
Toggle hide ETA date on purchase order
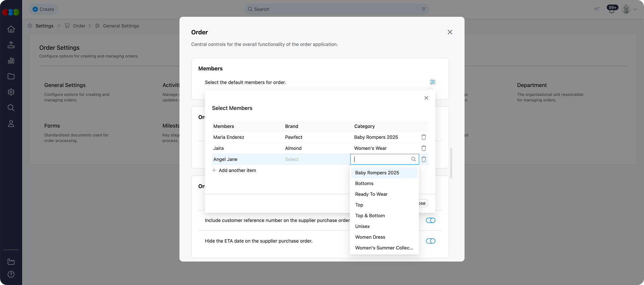pos(430,241)
